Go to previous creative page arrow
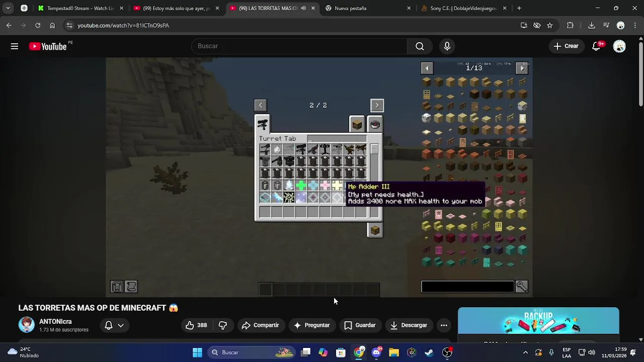The width and height of the screenshot is (644, 362). pos(260,105)
